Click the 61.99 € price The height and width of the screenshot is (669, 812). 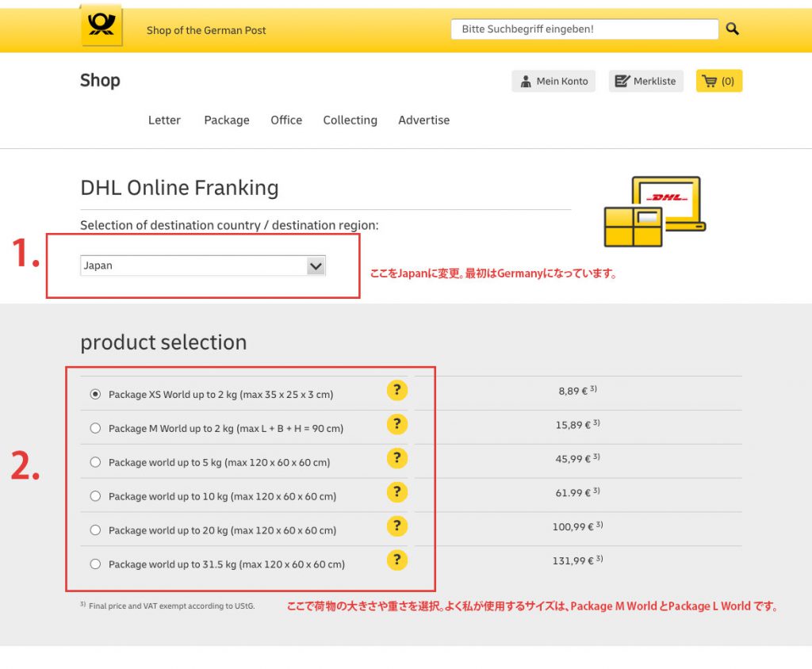click(x=577, y=492)
